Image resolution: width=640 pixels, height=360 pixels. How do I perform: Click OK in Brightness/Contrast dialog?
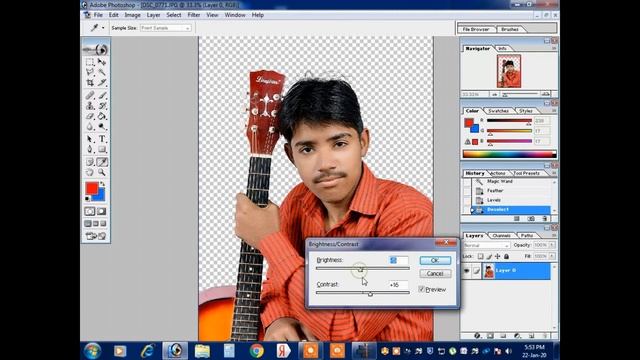(x=435, y=260)
